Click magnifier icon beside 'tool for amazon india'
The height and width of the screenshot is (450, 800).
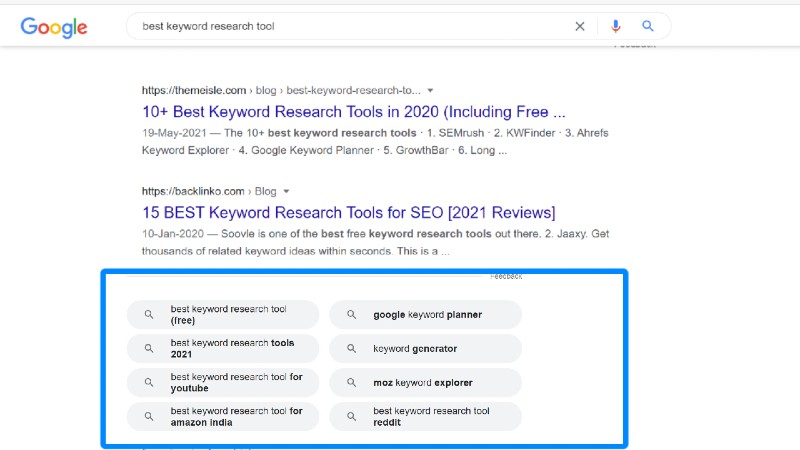[x=149, y=417]
